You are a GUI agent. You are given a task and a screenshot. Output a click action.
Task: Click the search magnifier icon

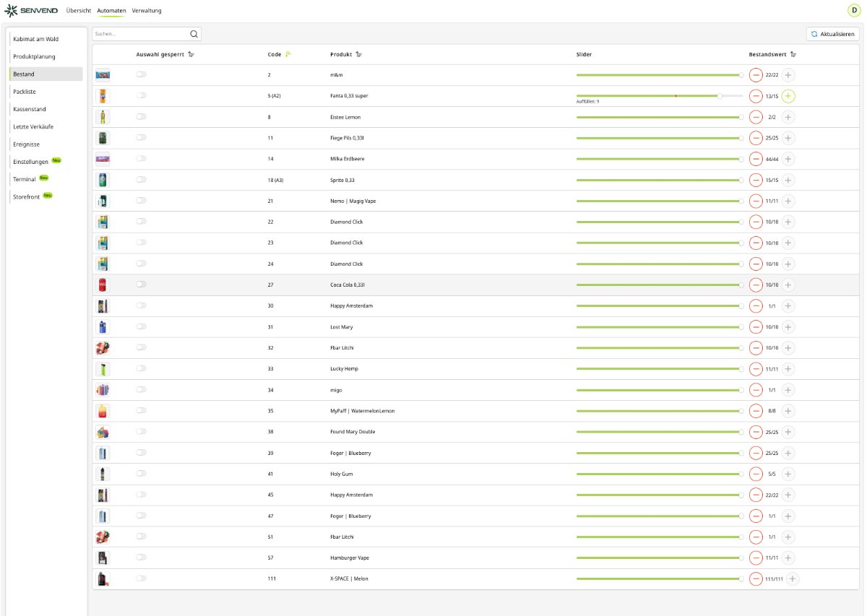194,33
